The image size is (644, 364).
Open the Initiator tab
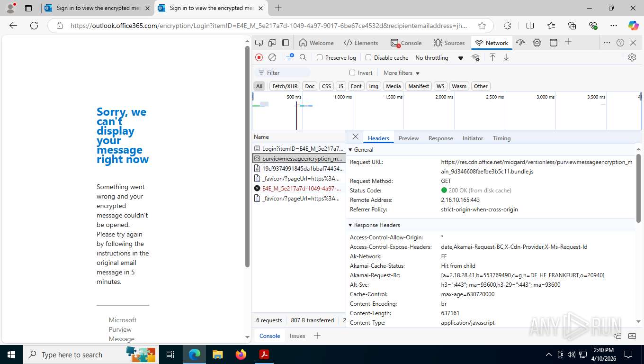pos(473,138)
